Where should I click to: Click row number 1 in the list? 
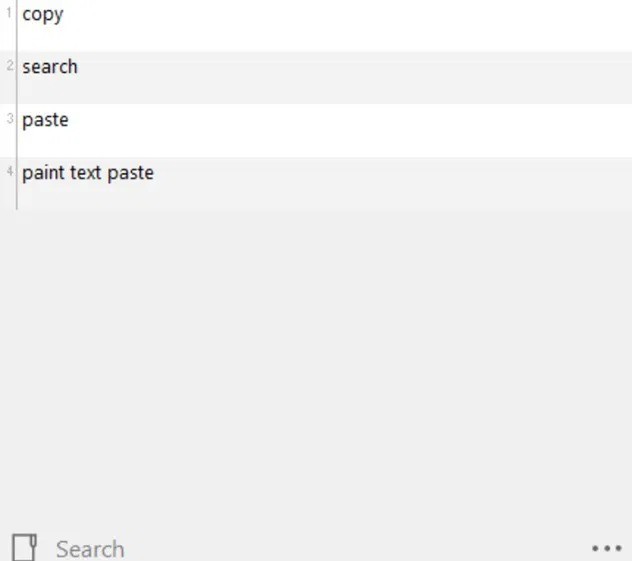[x=9, y=14]
